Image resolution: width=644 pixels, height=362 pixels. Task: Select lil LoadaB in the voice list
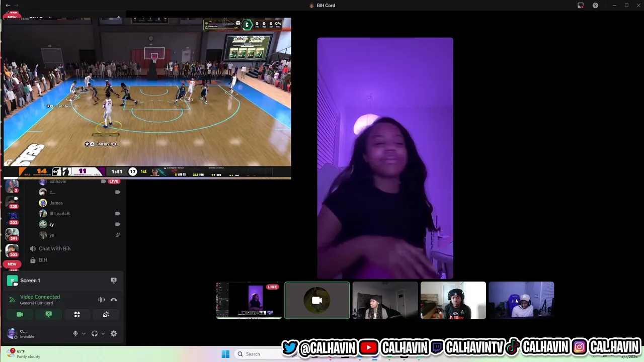(x=59, y=214)
